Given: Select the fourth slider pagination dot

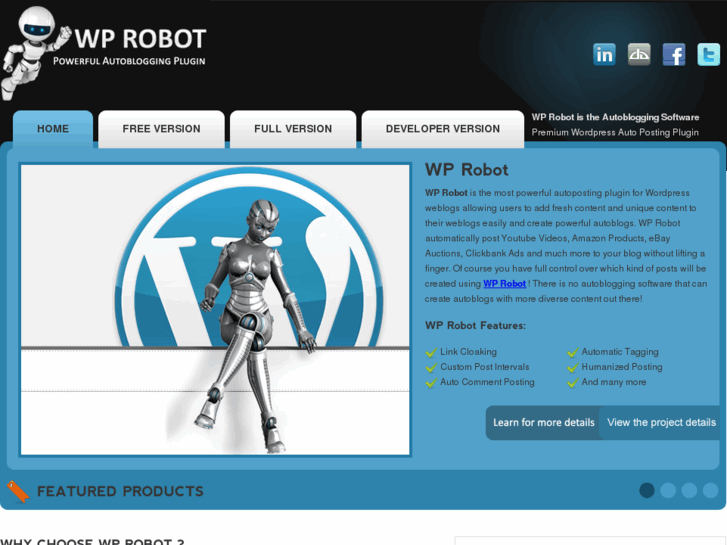Looking at the screenshot, I should point(710,490).
